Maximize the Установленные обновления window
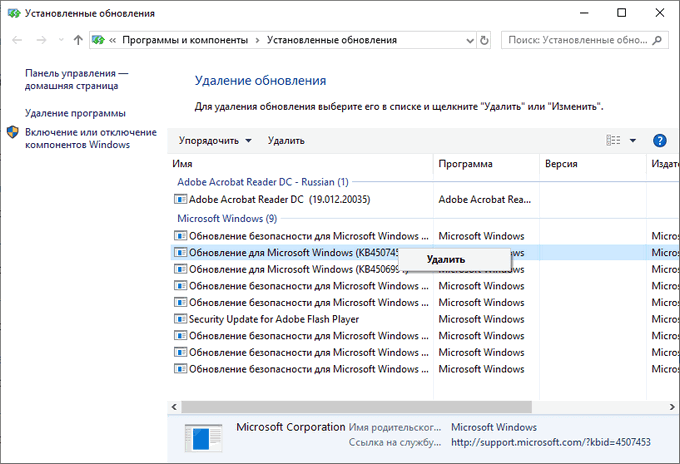The image size is (680, 464). 621,13
